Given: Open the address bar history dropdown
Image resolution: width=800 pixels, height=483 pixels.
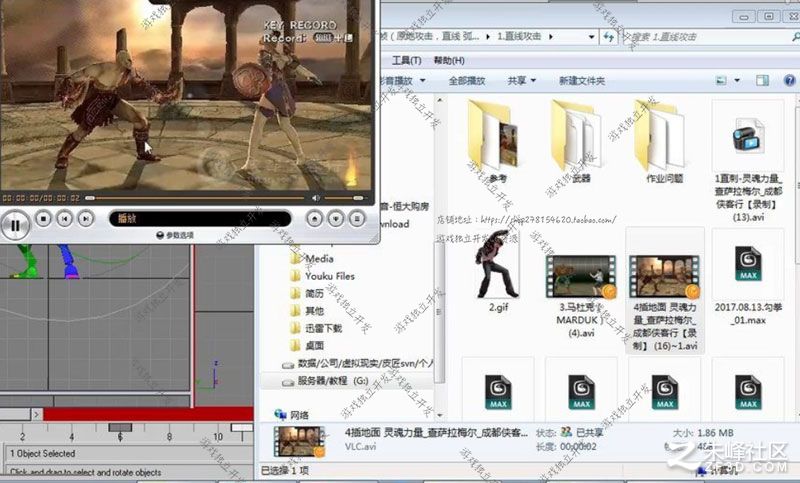Looking at the screenshot, I should click(x=591, y=37).
